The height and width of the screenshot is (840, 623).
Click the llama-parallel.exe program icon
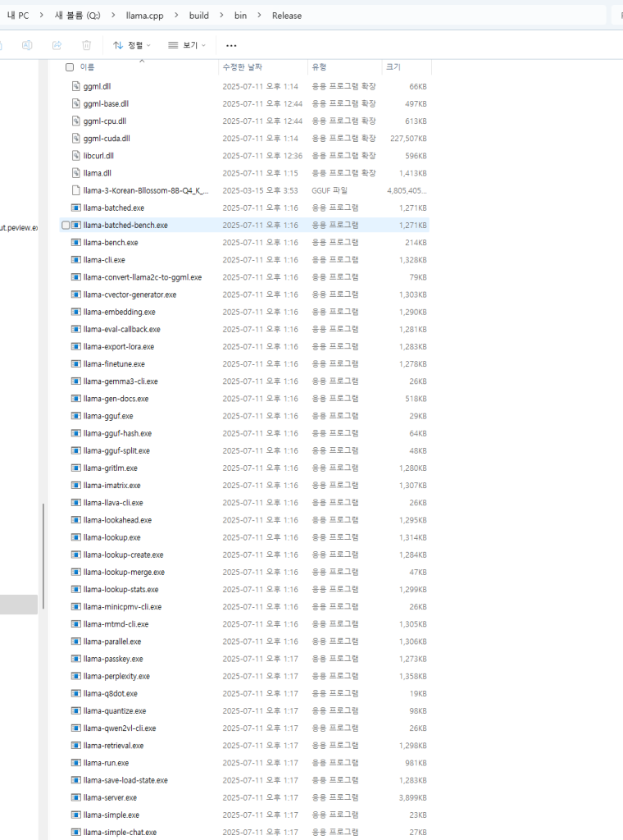[x=76, y=641]
